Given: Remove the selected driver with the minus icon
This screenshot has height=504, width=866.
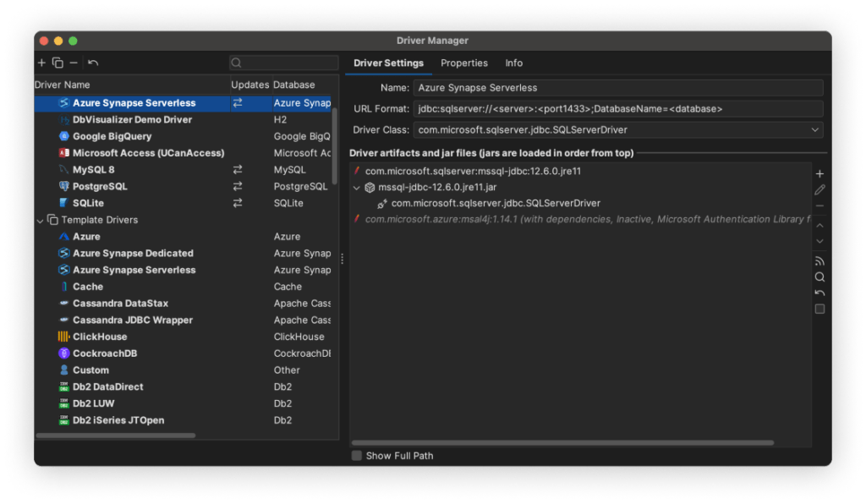Looking at the screenshot, I should point(74,63).
